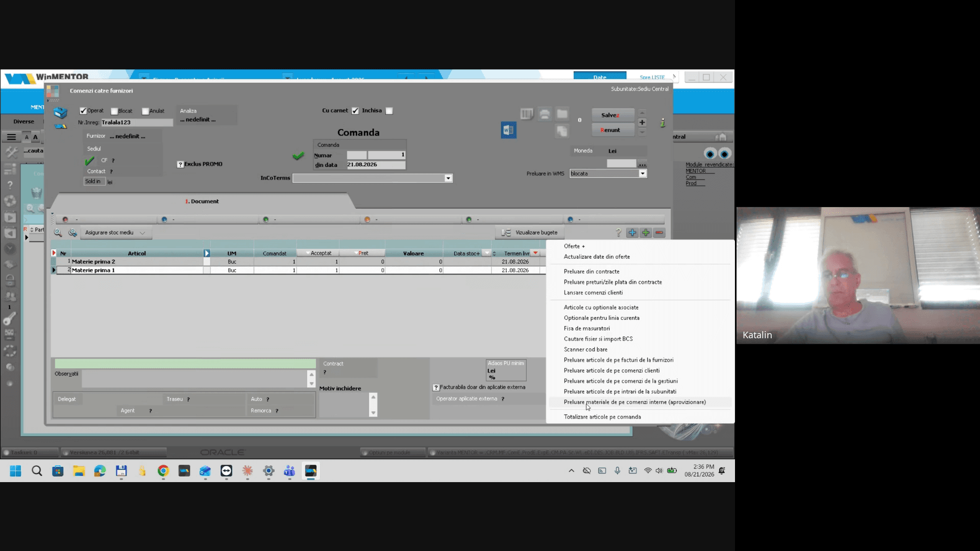Image resolution: width=980 pixels, height=551 pixels.
Task: Click the blue plus add-line icon
Action: click(632, 233)
